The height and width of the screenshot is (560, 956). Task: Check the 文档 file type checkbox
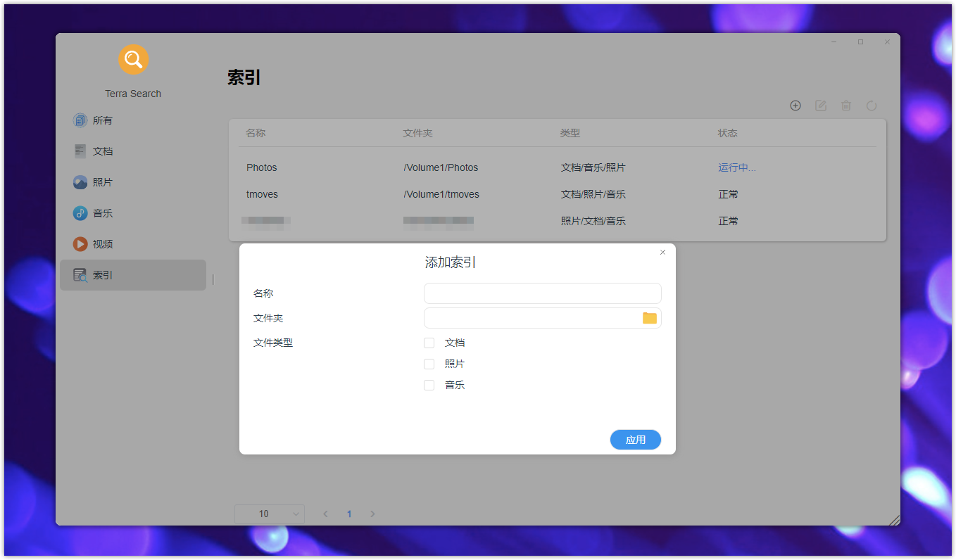tap(429, 343)
